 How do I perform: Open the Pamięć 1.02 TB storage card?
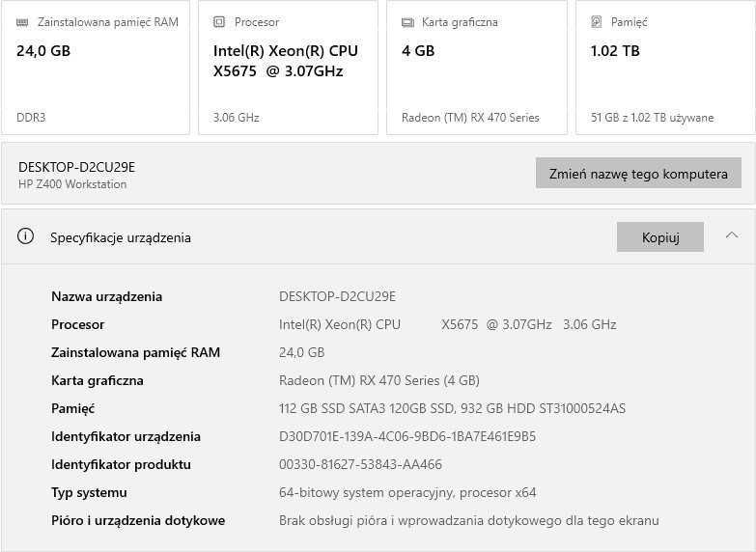[665, 68]
